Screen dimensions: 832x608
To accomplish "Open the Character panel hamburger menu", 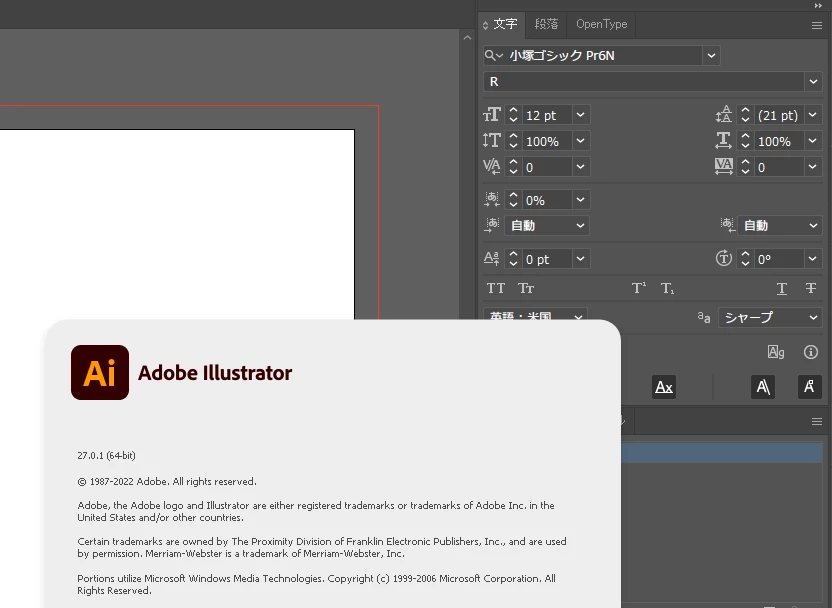I will 817,25.
